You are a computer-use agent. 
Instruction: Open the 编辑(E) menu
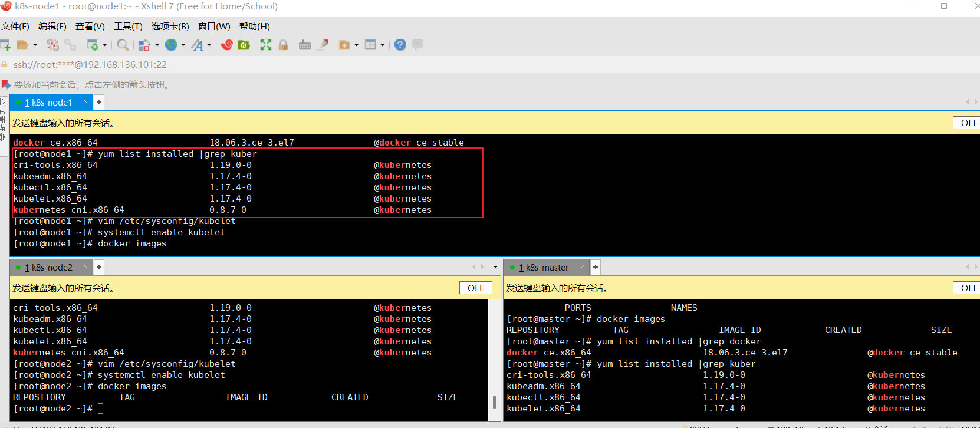tap(52, 27)
